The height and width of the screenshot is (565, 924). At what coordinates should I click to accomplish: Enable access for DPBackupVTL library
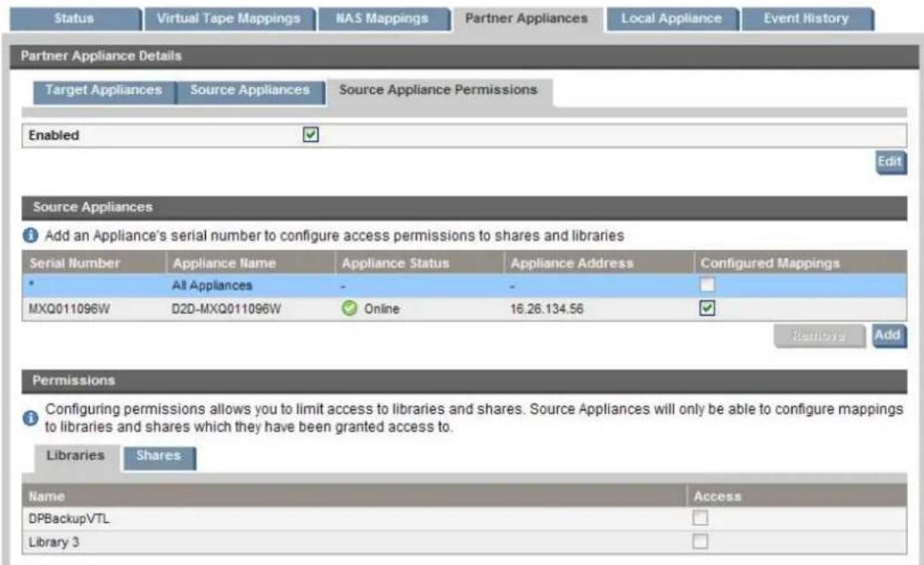click(x=700, y=518)
